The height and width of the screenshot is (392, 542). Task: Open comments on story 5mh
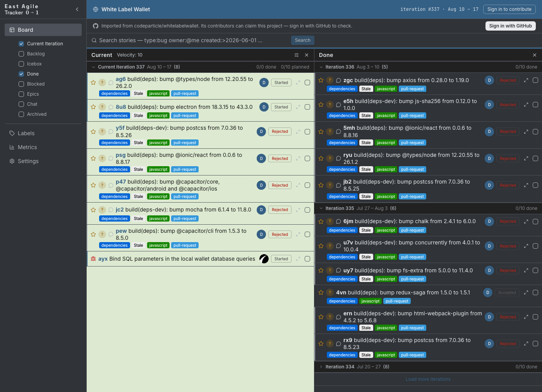pos(338,132)
